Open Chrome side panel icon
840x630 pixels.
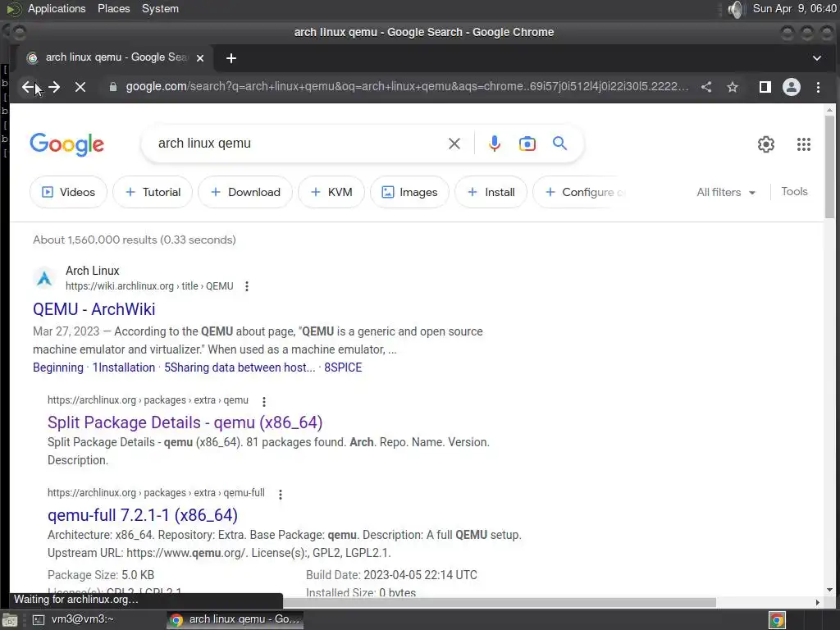[x=765, y=87]
